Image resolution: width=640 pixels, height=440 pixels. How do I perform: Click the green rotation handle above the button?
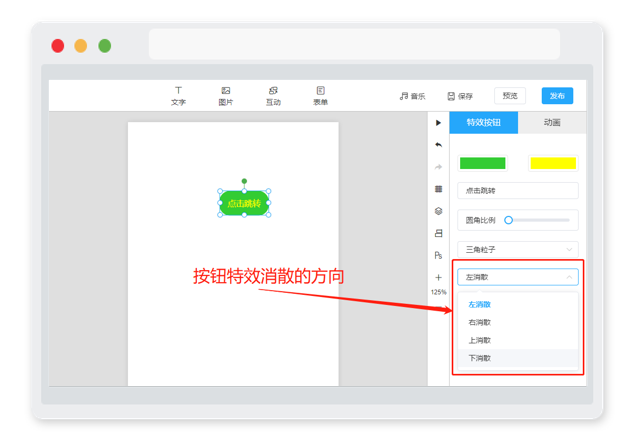click(x=244, y=181)
